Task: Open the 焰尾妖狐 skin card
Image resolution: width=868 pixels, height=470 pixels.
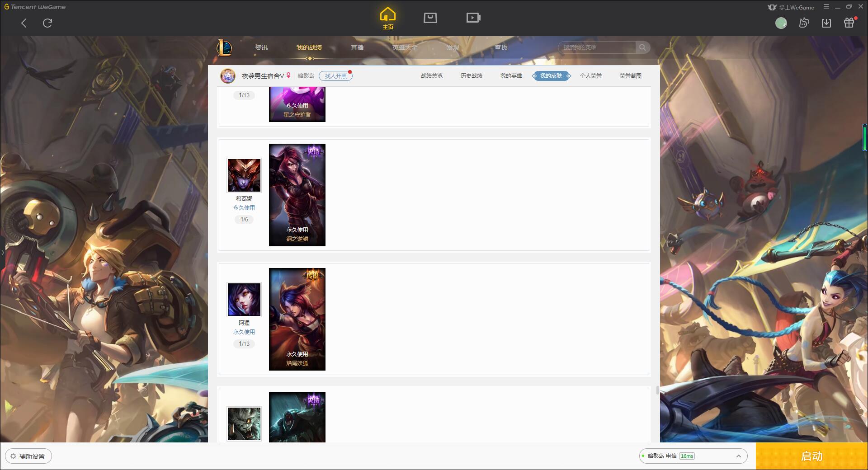Action: tap(297, 319)
